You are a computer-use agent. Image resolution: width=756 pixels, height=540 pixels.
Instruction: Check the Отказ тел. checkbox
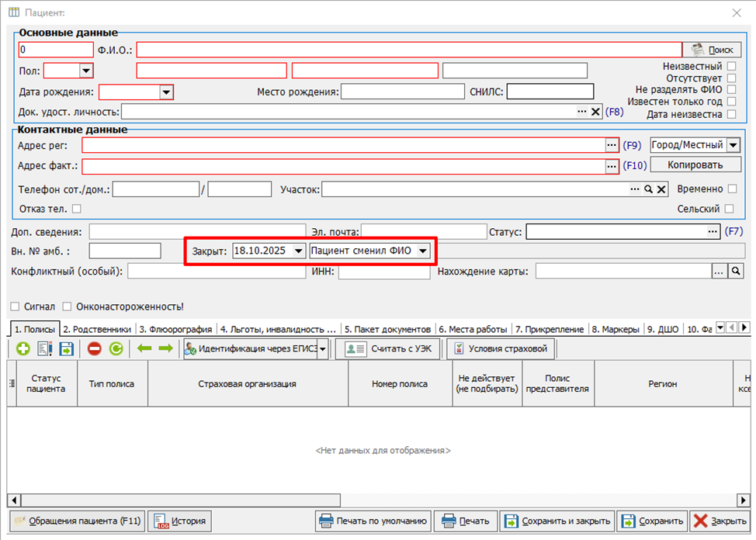[x=76, y=209]
